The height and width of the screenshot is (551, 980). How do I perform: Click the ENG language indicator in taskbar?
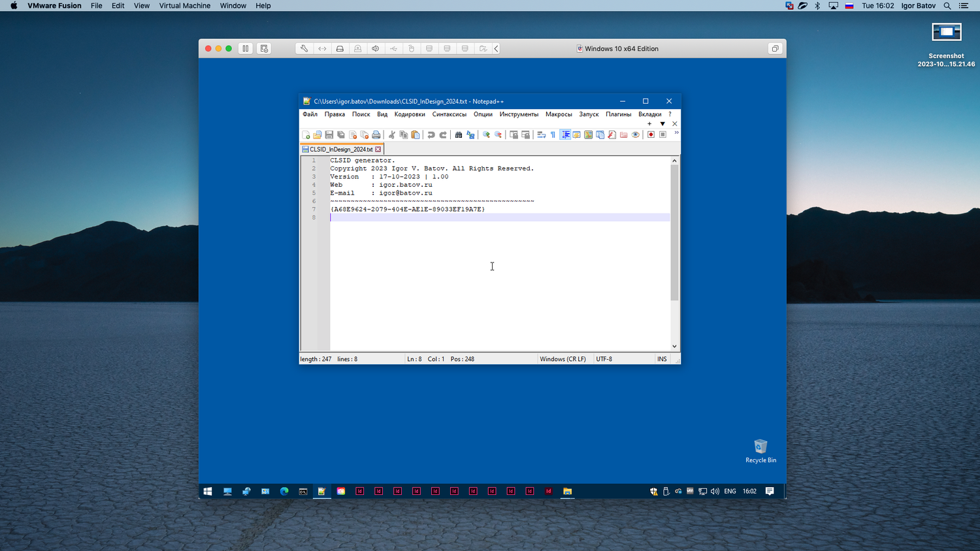(730, 491)
